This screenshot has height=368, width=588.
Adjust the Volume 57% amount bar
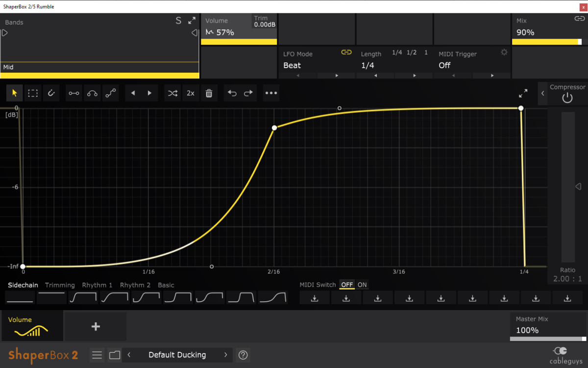point(239,42)
